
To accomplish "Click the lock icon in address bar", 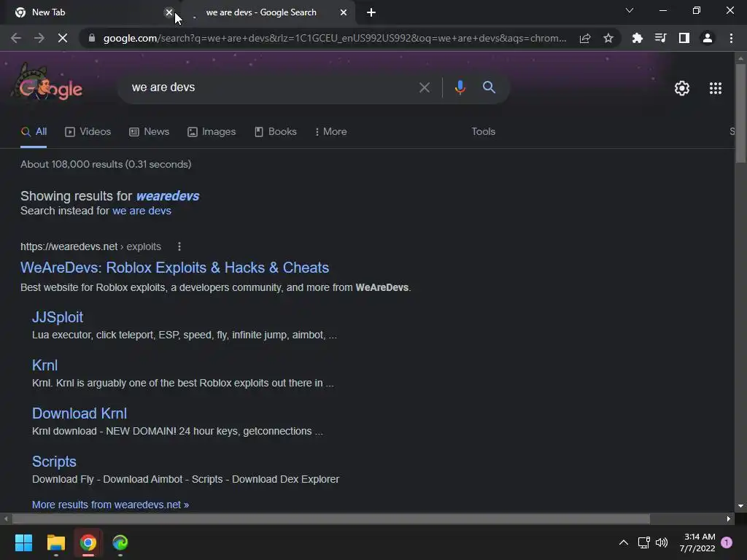I will tap(92, 38).
